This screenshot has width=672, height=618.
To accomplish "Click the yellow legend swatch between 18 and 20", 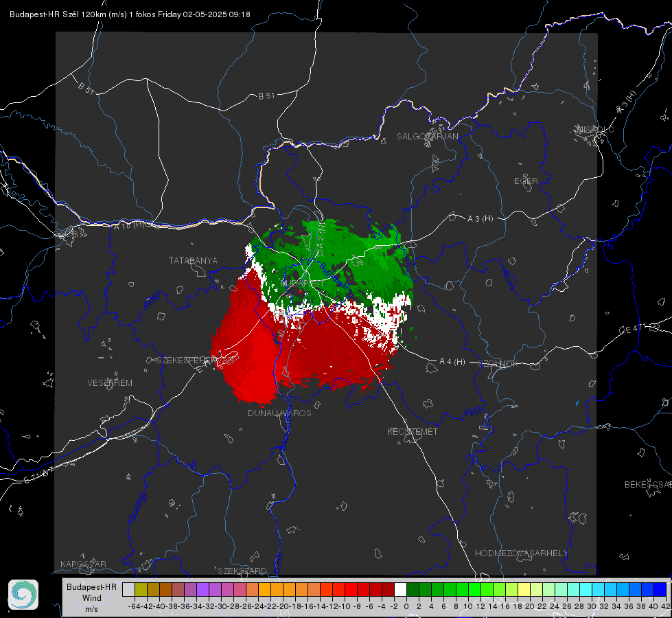I will [524, 589].
